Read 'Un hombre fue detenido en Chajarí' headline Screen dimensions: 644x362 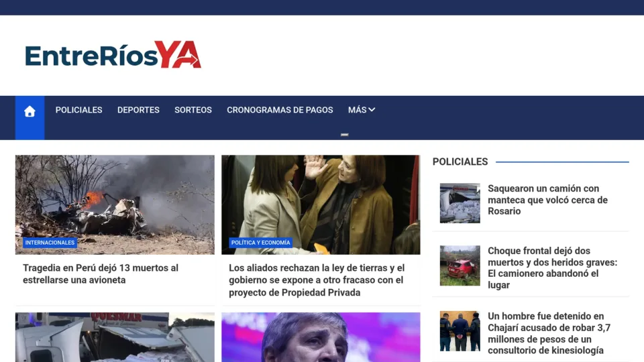pyautogui.click(x=549, y=333)
